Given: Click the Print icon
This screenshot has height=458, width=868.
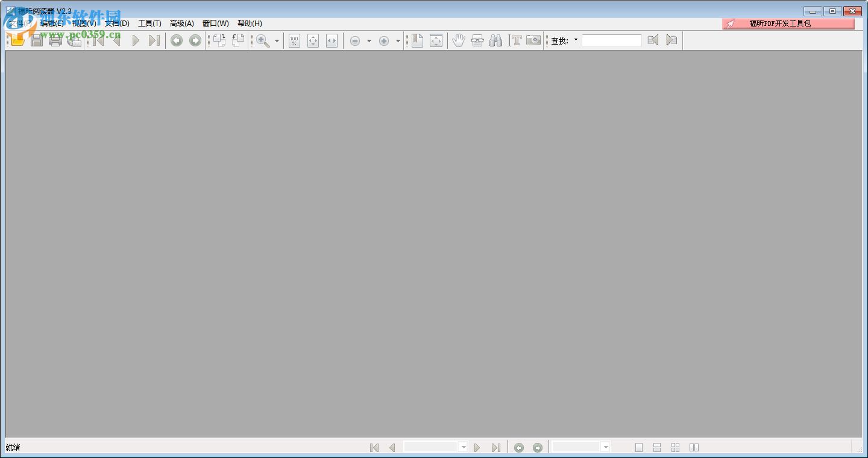Looking at the screenshot, I should coord(55,40).
